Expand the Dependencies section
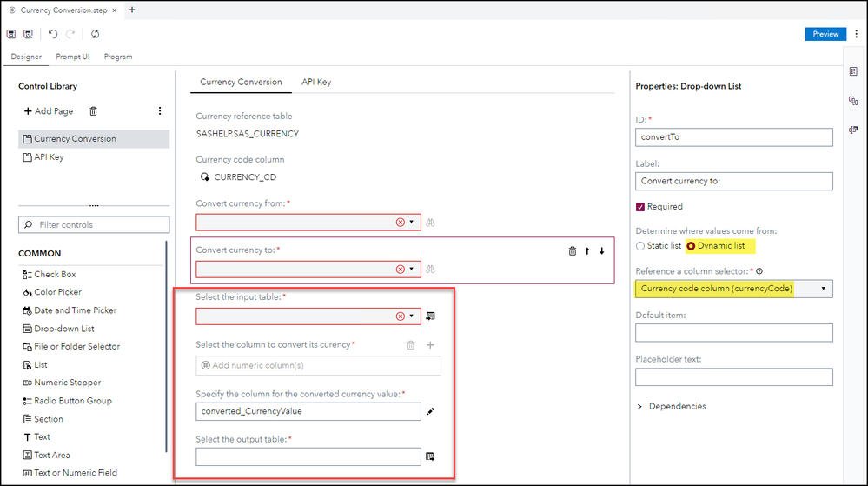The height and width of the screenshot is (486, 868). [x=640, y=406]
